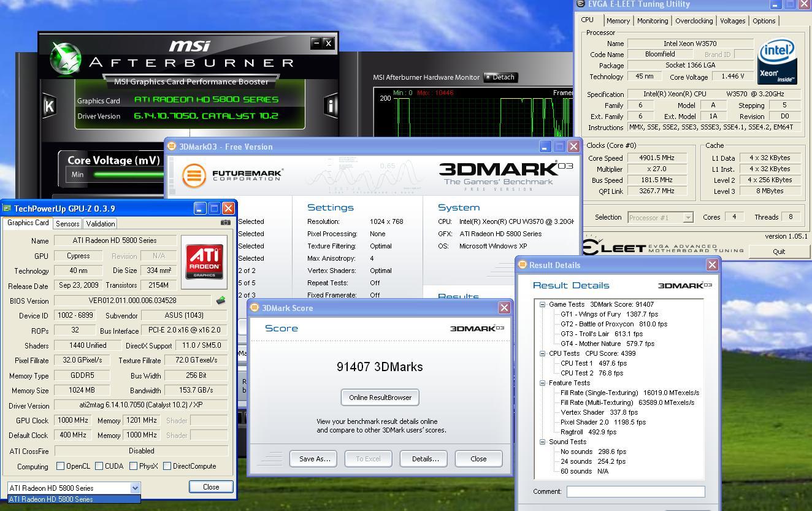Switch to the GPU-Z Validation tab
812x511 pixels.
[100, 224]
